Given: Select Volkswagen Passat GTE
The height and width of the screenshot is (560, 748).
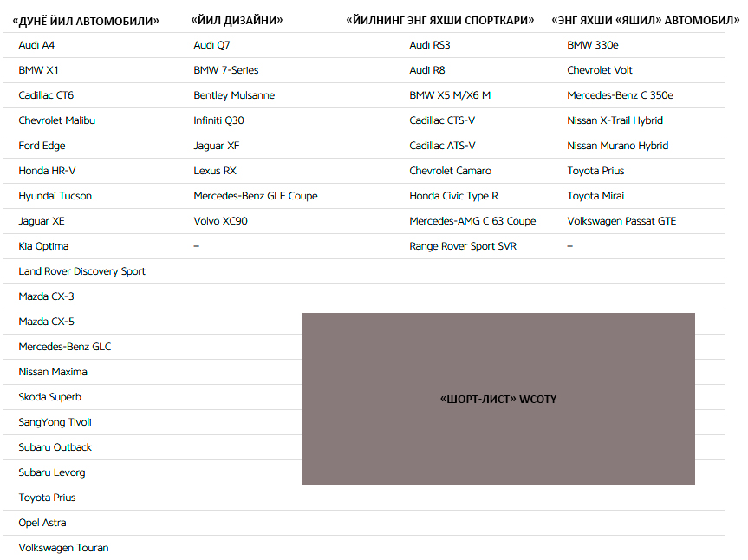Looking at the screenshot, I should (x=621, y=221).
